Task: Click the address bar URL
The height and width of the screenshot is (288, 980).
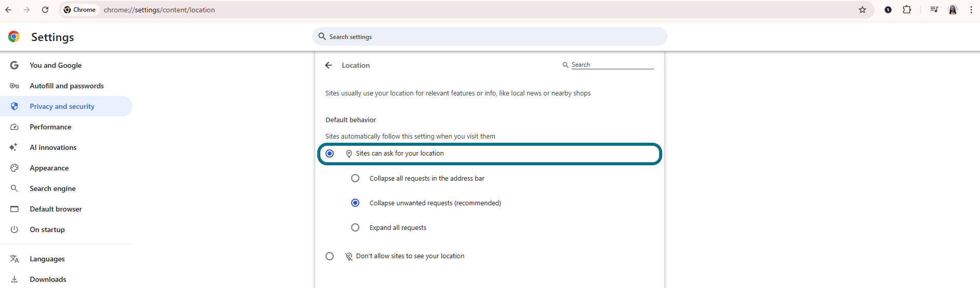Action: [x=159, y=10]
